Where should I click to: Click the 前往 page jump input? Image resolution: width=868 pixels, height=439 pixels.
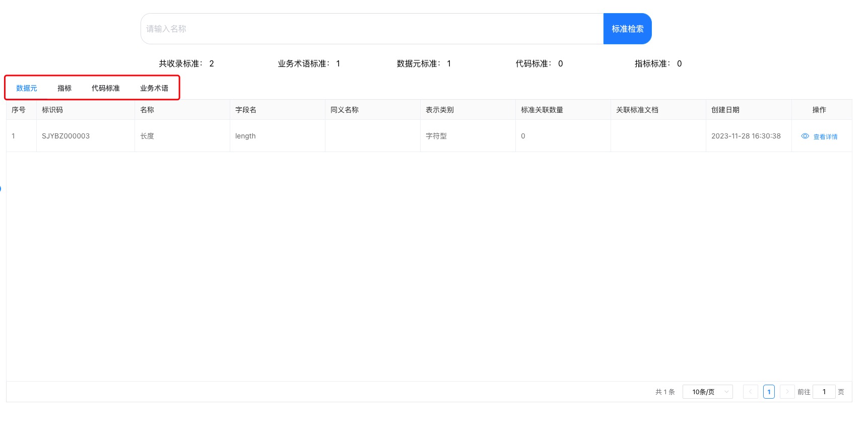(x=824, y=392)
